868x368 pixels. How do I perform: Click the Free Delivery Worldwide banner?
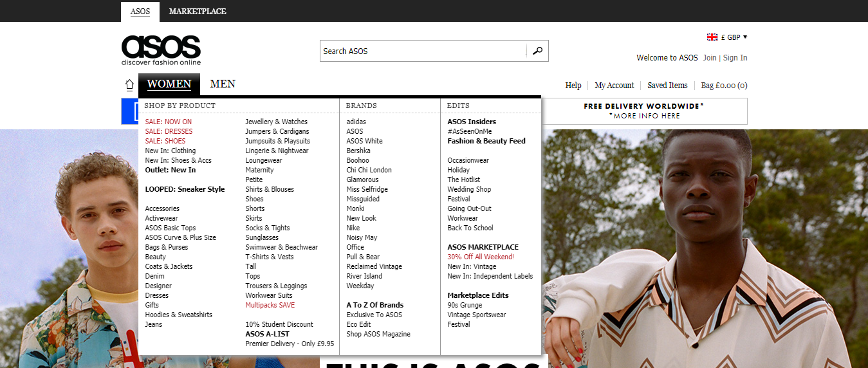pos(643,111)
